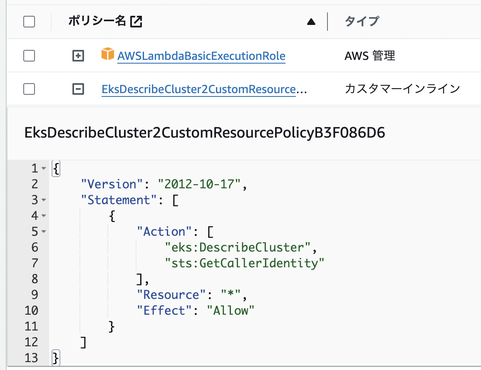Click the "2012-10-17" version value

click(199, 184)
